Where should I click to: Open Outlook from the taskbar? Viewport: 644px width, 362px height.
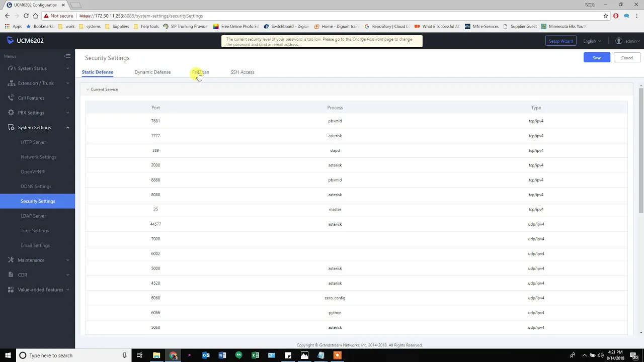206,355
